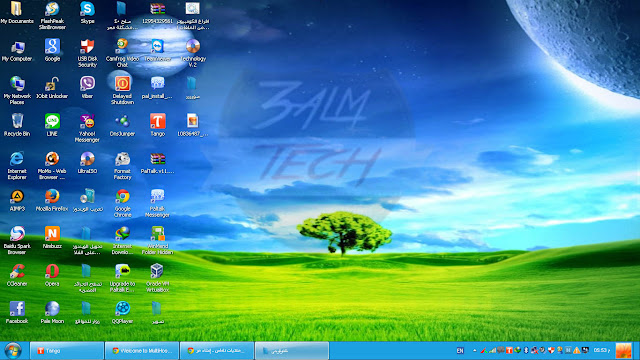640x360 pixels.
Task: Open Baidu Spark Browser shortcut
Action: 17,240
